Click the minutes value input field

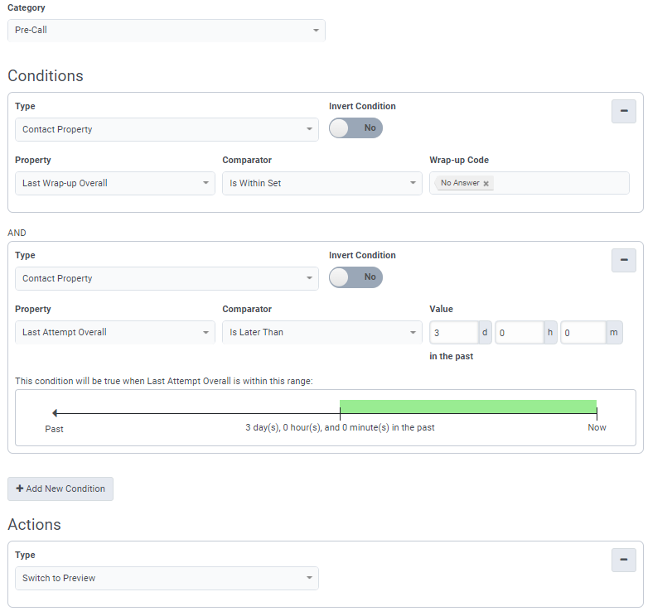[x=583, y=332]
